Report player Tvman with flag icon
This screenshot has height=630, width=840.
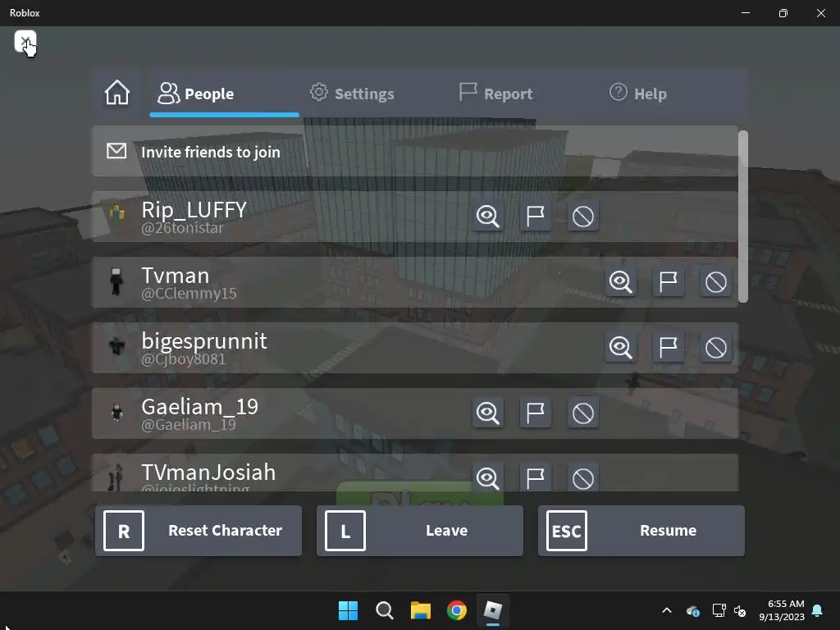(668, 282)
